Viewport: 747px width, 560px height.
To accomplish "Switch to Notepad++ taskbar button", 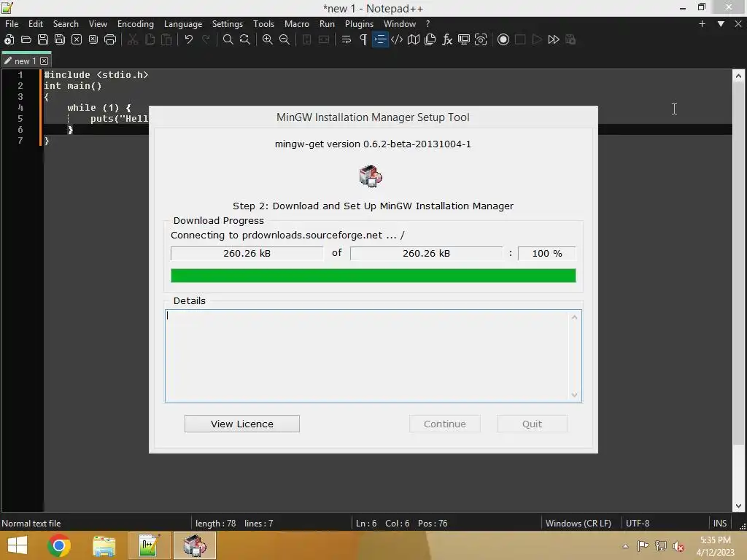I will (148, 545).
